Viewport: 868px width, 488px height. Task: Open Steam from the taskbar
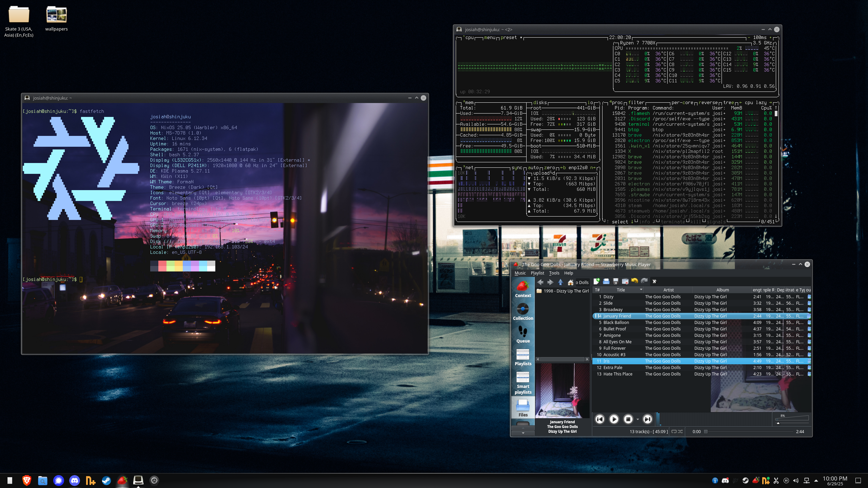pyautogui.click(x=106, y=480)
